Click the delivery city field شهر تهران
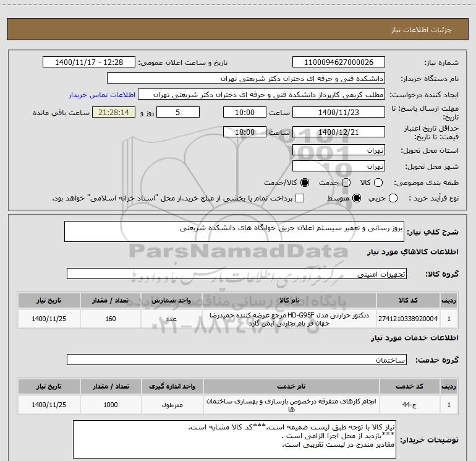The width and height of the screenshot is (476, 461). tap(339, 166)
